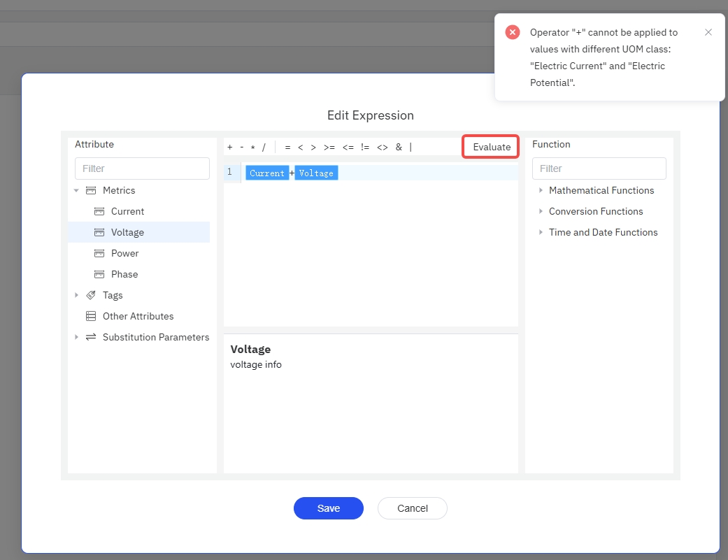This screenshot has height=560, width=728.
Task: Insert the greater-than-or-equal operator
Action: (x=329, y=147)
